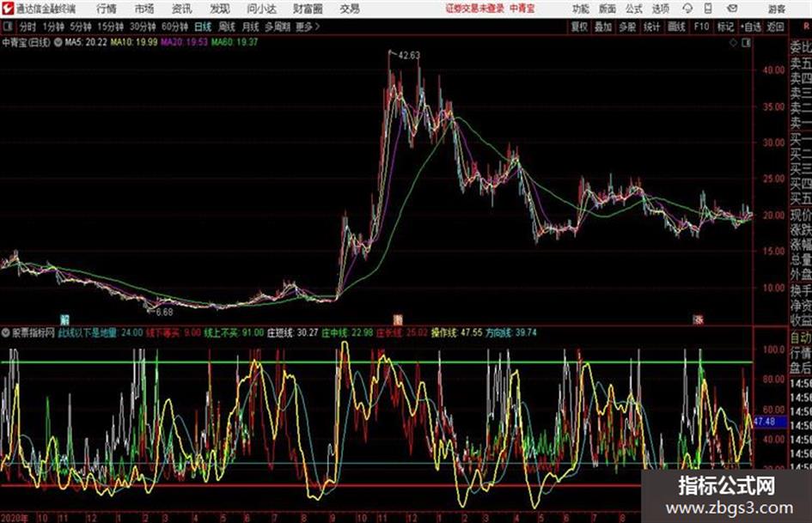
Task: Click the MA60 value label
Action: coord(234,42)
